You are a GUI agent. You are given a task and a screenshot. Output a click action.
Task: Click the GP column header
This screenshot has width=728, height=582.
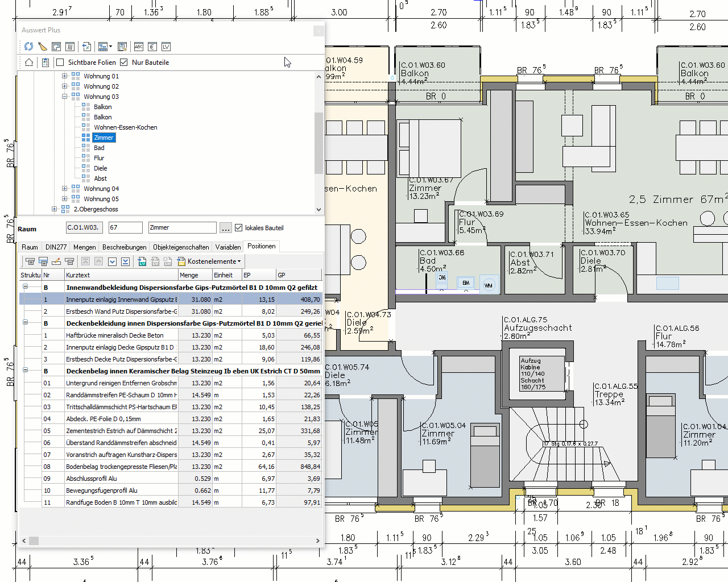coord(299,275)
